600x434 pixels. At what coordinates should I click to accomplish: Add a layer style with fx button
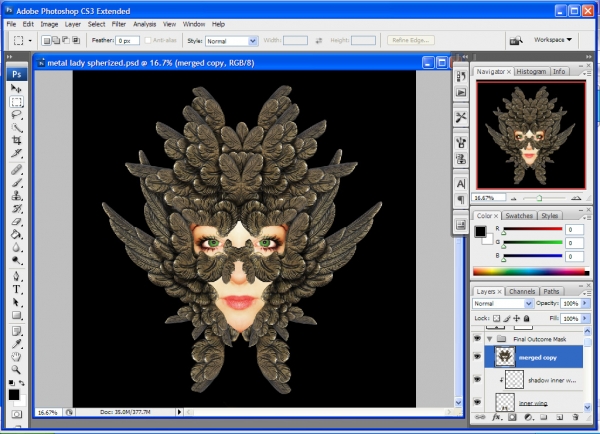pyautogui.click(x=496, y=417)
